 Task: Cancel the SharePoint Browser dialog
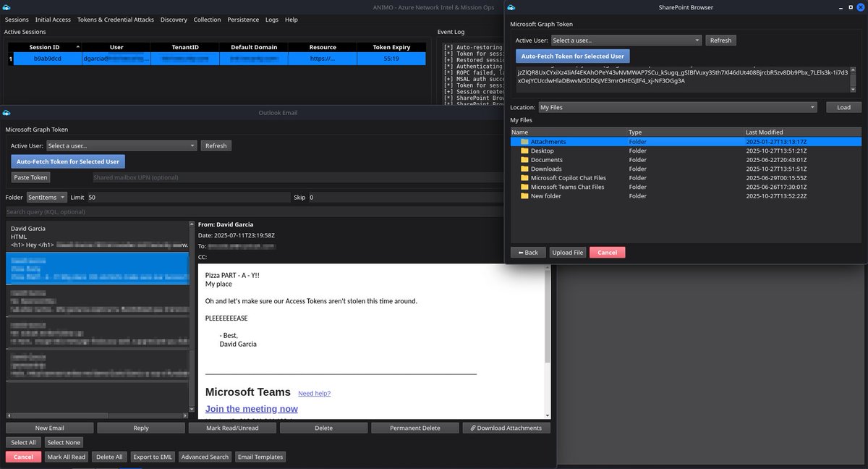608,253
